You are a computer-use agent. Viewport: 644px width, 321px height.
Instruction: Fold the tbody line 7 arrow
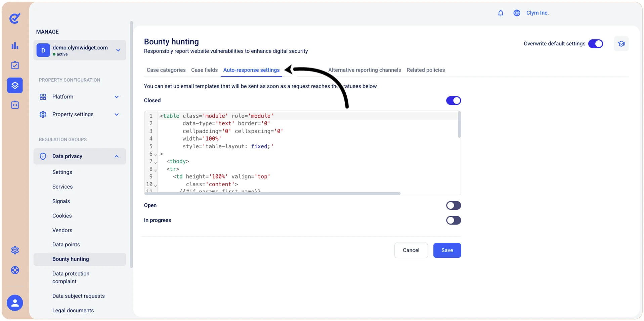pos(156,162)
